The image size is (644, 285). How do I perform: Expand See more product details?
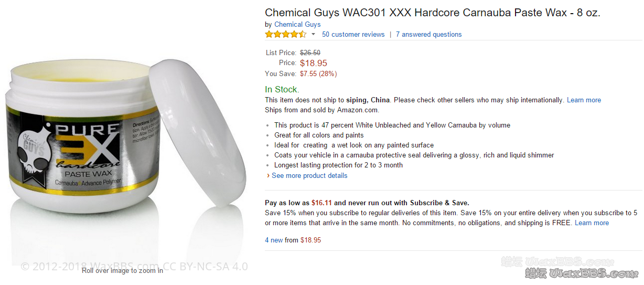coord(309,176)
